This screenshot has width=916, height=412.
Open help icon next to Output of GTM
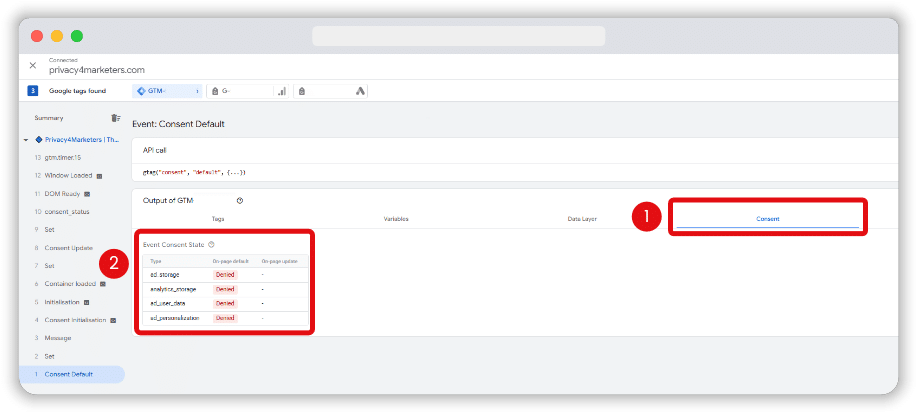coord(240,200)
